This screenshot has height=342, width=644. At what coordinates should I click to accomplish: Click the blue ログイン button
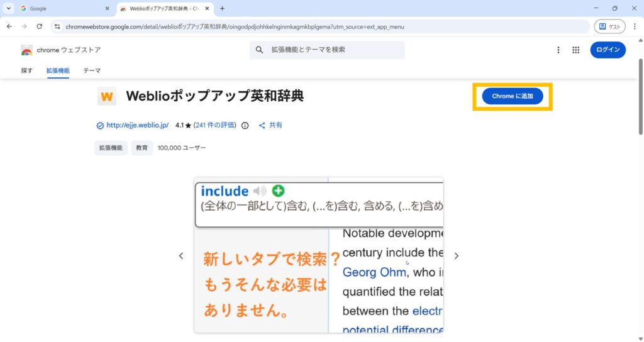coord(608,50)
